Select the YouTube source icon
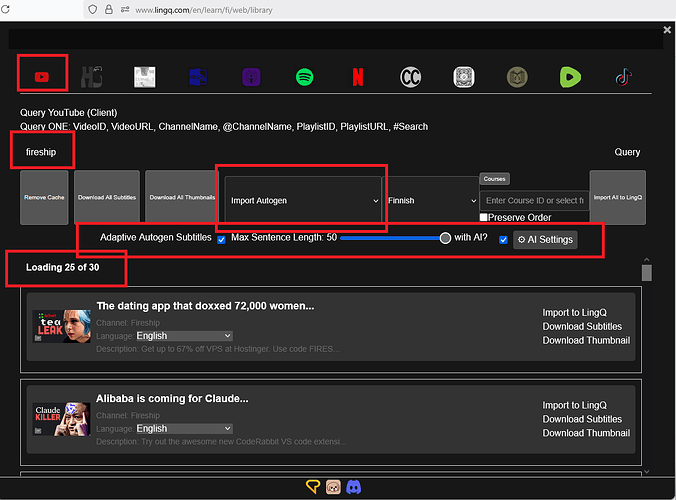Image resolution: width=676 pixels, height=500 pixels. (x=42, y=77)
